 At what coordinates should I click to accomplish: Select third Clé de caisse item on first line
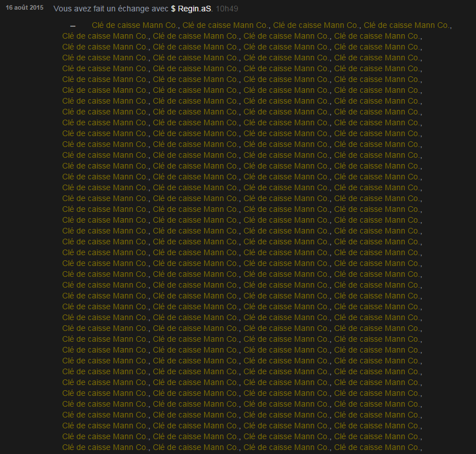316,25
